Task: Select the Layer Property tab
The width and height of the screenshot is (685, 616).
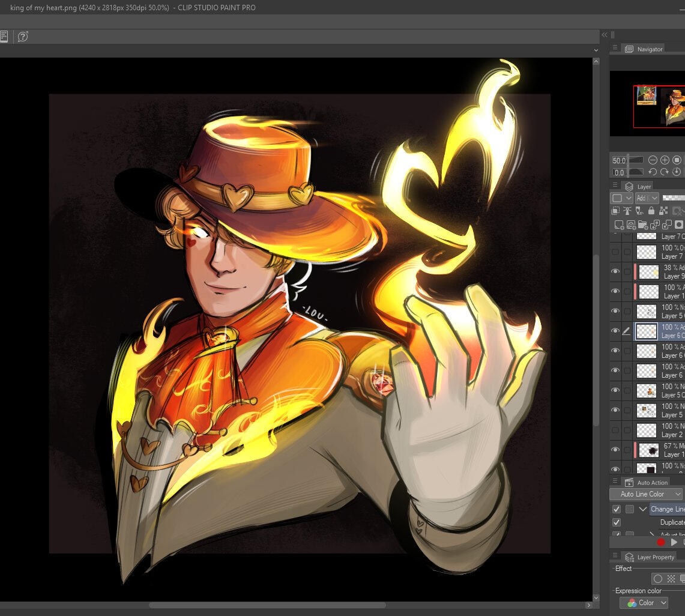Action: [x=650, y=557]
